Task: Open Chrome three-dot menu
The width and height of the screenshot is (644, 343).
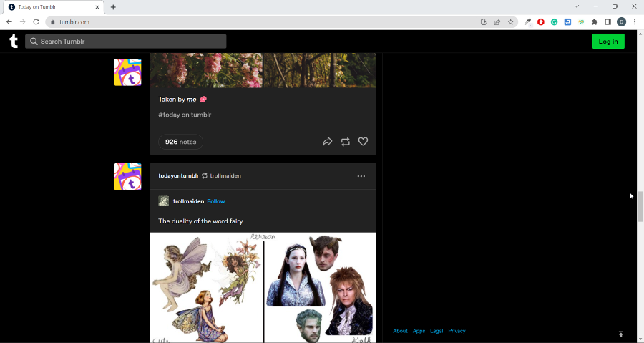Action: pyautogui.click(x=635, y=22)
